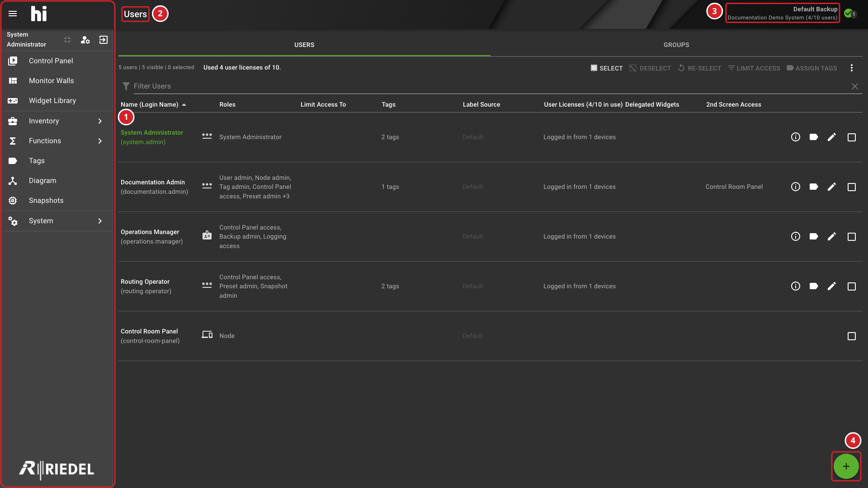Open the three-dot more options menu
The width and height of the screenshot is (868, 488).
coord(851,68)
